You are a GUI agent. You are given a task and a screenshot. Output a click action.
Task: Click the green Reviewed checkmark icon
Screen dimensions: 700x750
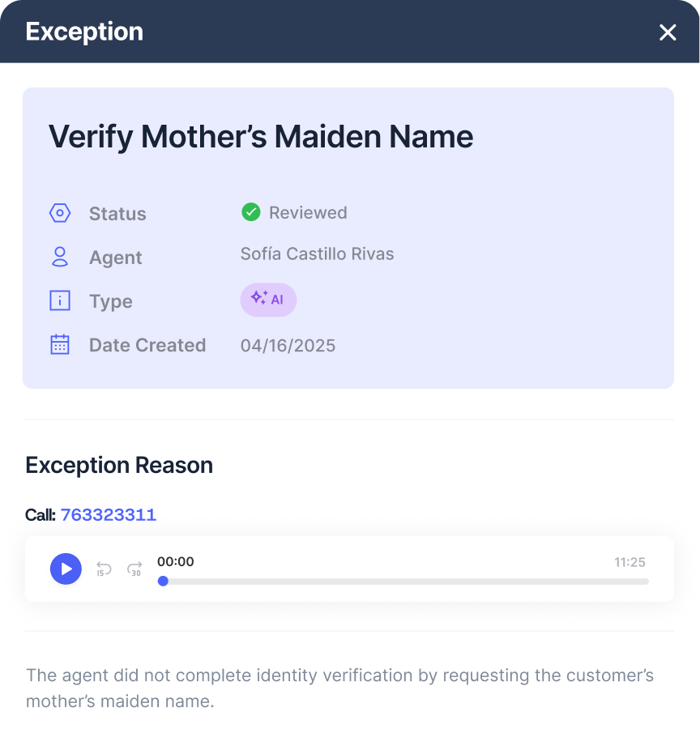click(250, 212)
